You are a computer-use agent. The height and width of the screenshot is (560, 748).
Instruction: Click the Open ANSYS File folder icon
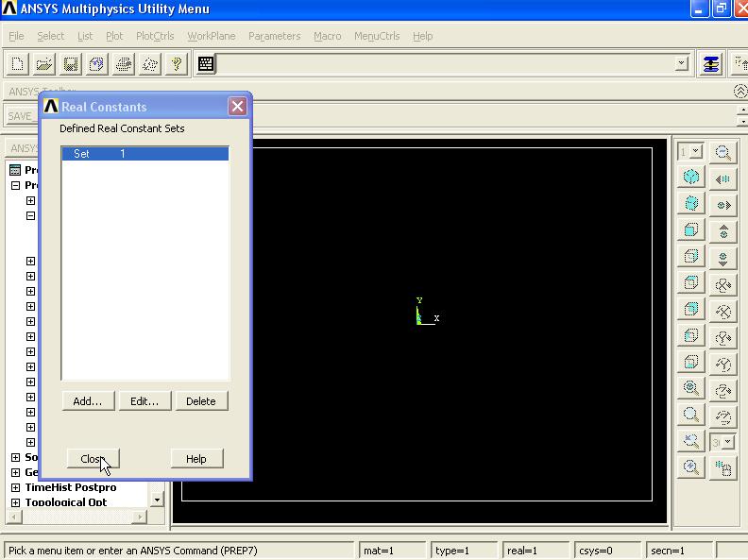click(x=43, y=64)
